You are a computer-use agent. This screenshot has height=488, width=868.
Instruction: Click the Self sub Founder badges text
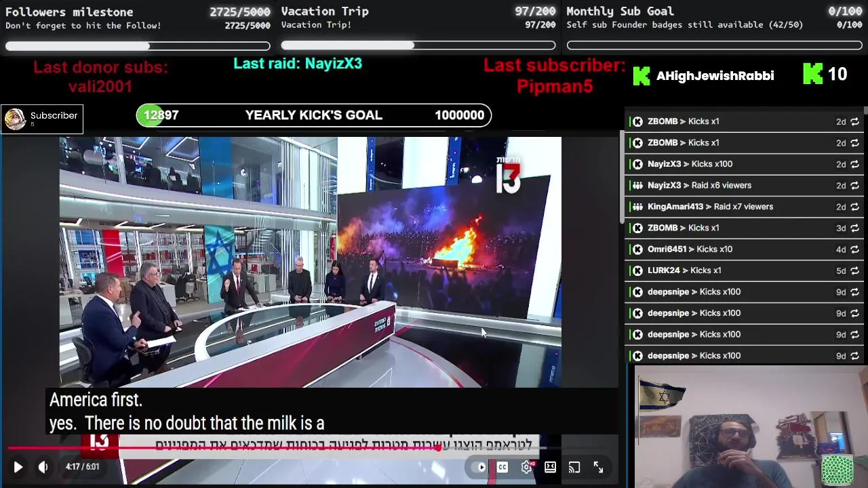[x=685, y=25]
